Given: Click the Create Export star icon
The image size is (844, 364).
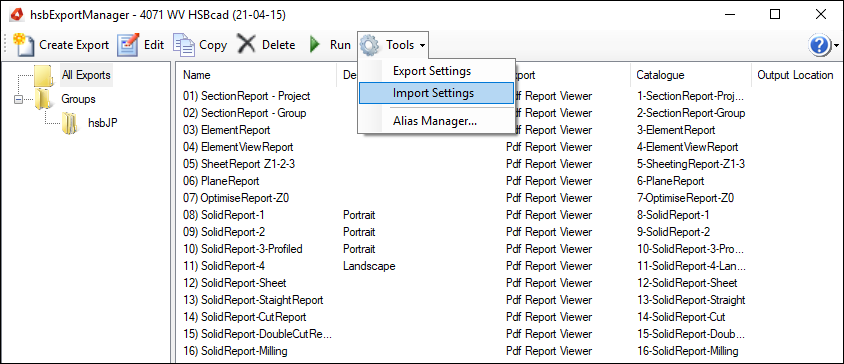Looking at the screenshot, I should tap(24, 45).
